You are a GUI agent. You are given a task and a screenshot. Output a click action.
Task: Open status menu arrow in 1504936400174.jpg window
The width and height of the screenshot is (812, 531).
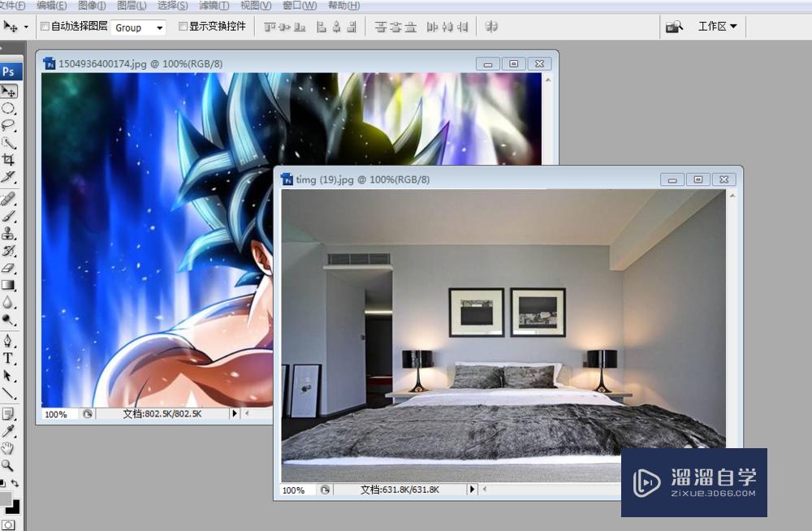pyautogui.click(x=235, y=413)
